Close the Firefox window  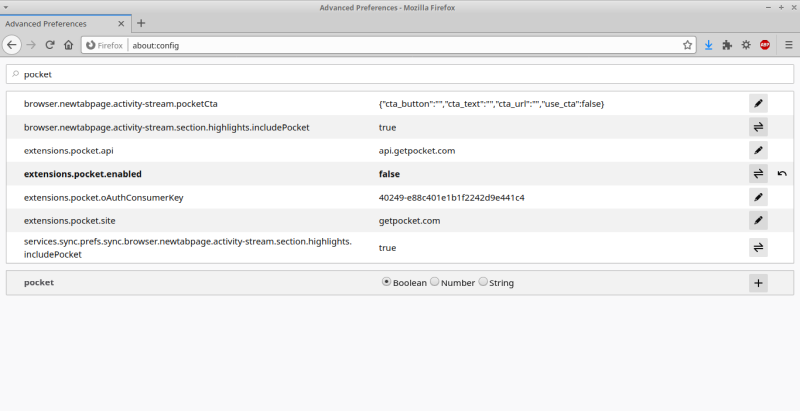coord(792,8)
